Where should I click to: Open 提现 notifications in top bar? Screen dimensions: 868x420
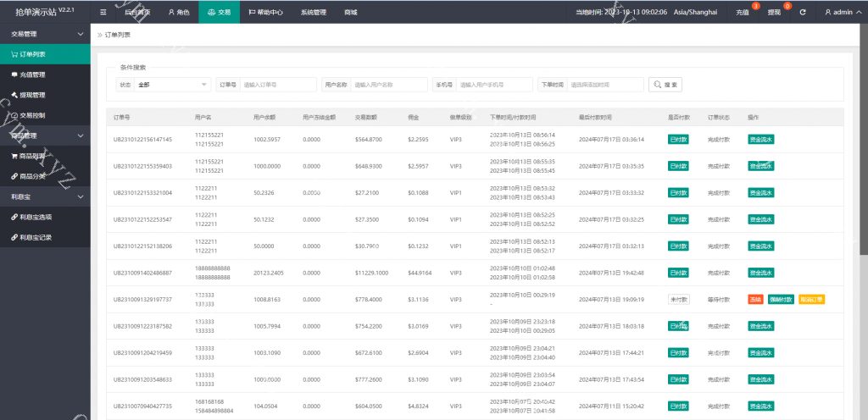click(x=774, y=12)
